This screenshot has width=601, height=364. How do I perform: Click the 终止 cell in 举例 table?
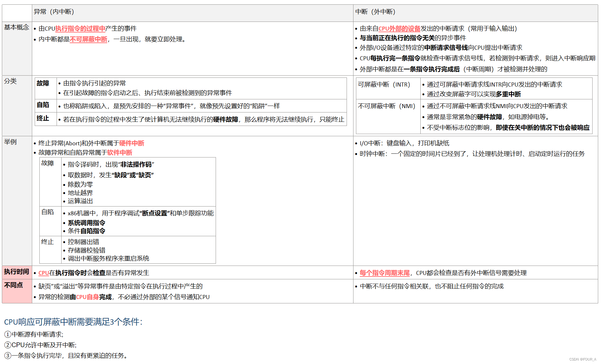pyautogui.click(x=50, y=250)
